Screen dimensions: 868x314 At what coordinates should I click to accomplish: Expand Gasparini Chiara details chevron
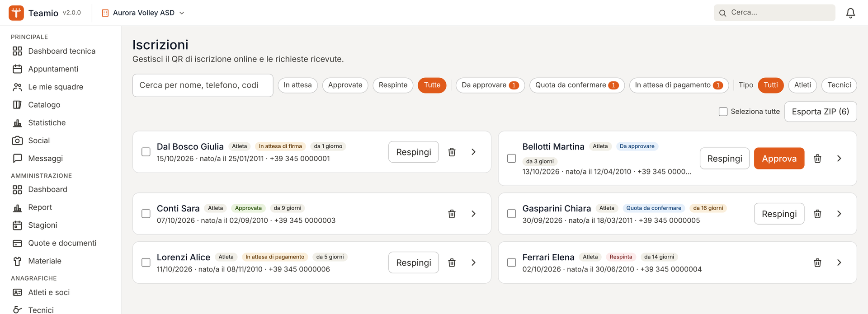click(x=839, y=214)
